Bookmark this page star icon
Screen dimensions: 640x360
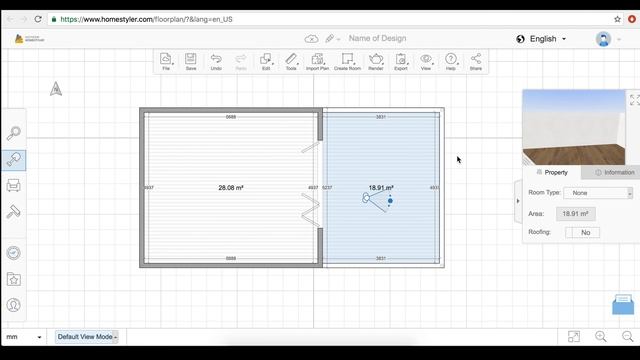coord(618,19)
